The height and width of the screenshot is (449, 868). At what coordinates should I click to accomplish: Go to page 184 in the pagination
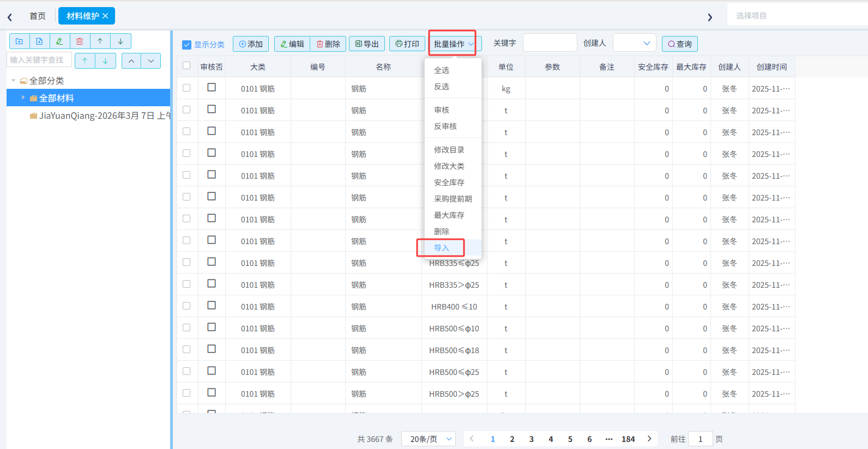tap(628, 439)
